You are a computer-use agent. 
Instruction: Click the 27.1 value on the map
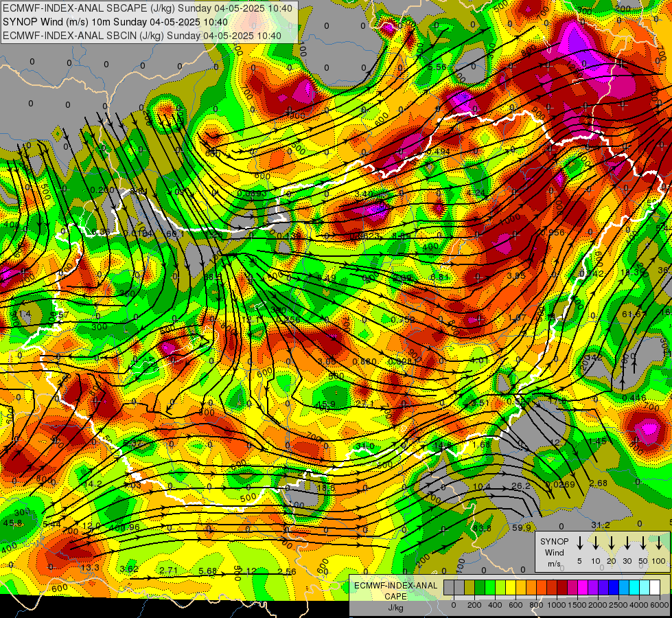click(x=364, y=404)
